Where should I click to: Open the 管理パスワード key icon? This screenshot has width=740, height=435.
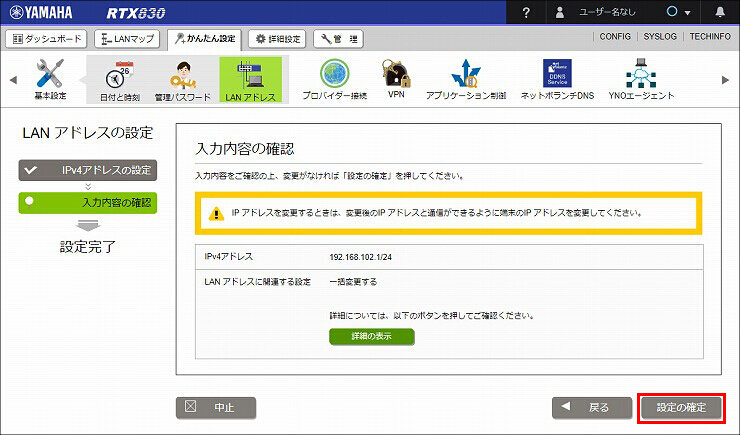183,81
